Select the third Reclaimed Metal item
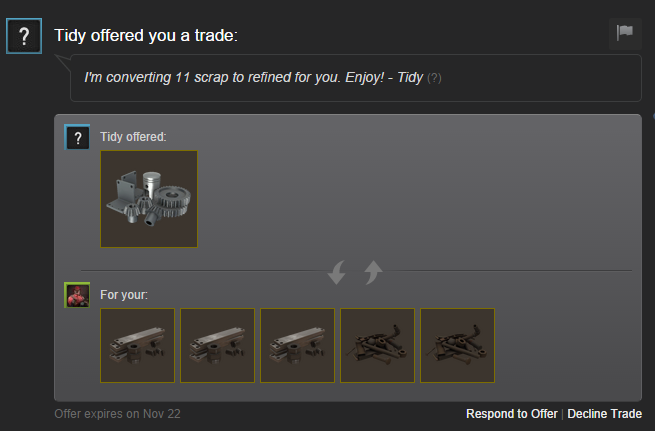Viewport: 655px width, 431px height. click(297, 345)
